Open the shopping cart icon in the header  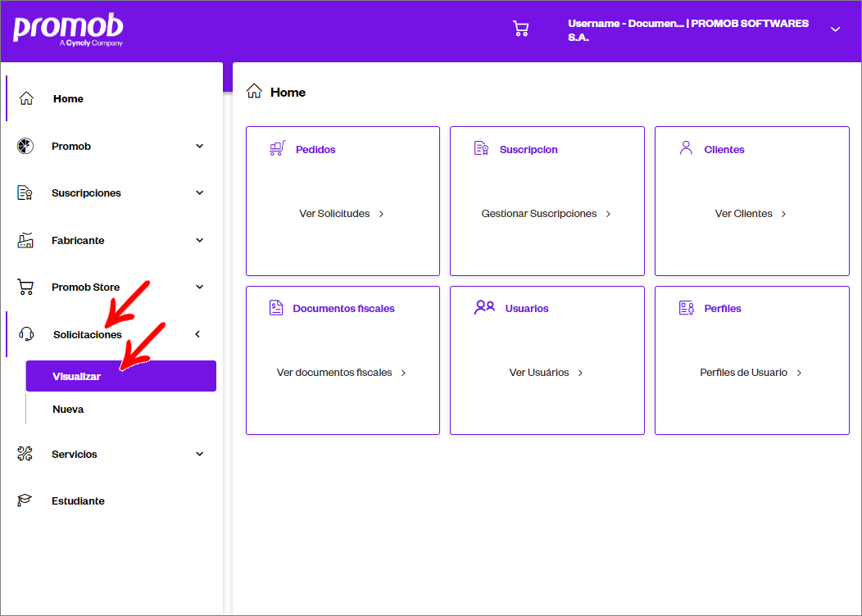520,29
